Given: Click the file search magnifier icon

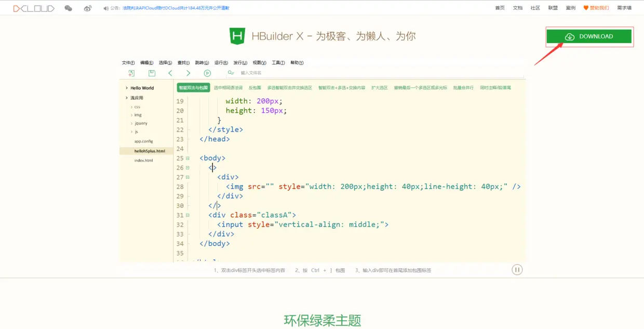Looking at the screenshot, I should tap(231, 73).
